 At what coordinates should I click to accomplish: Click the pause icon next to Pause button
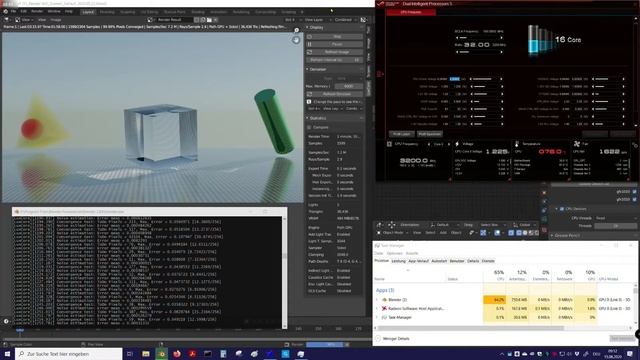309,44
